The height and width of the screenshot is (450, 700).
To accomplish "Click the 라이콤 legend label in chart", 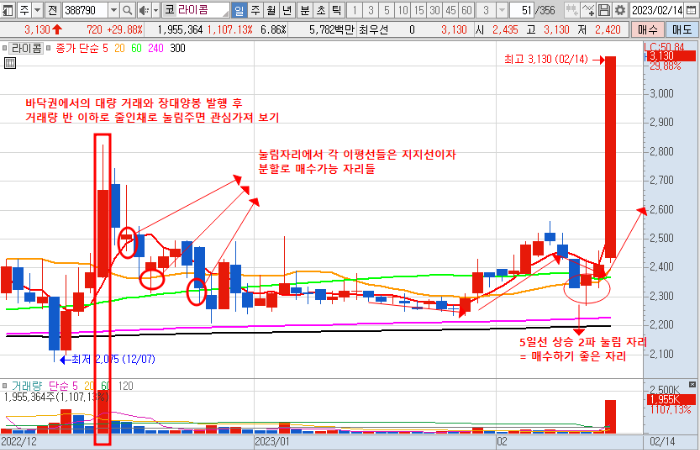I will pos(27,48).
